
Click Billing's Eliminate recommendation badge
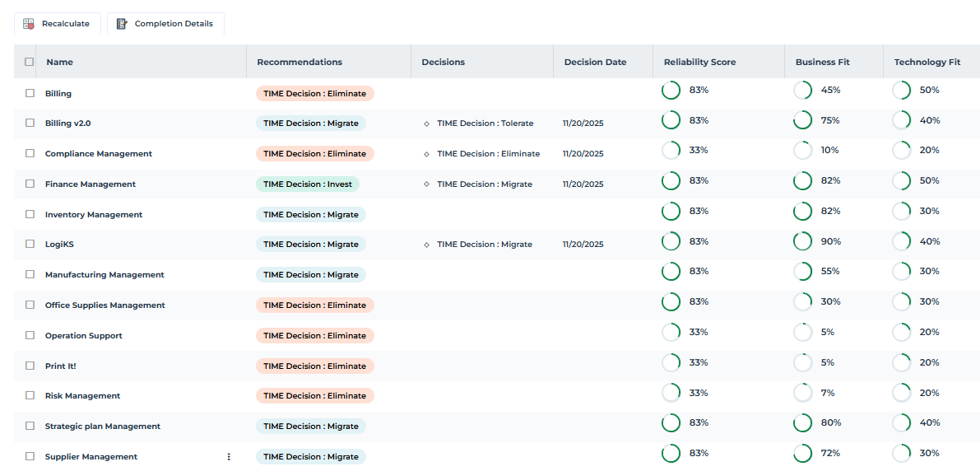(x=314, y=94)
